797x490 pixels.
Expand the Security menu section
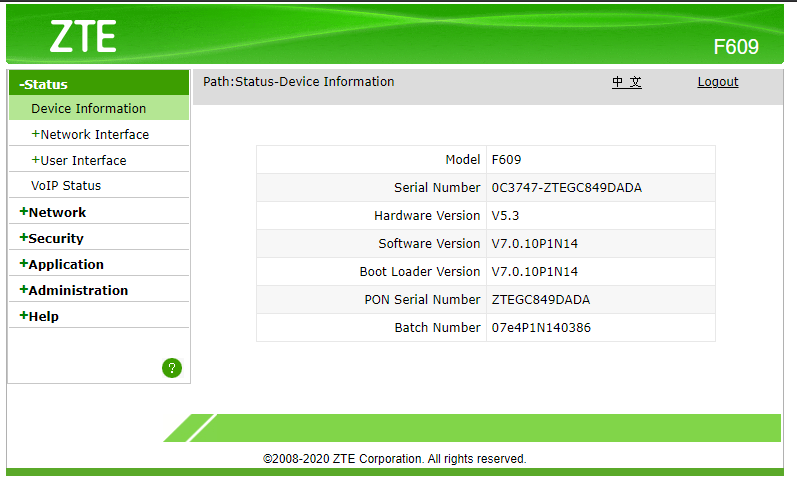(x=51, y=239)
